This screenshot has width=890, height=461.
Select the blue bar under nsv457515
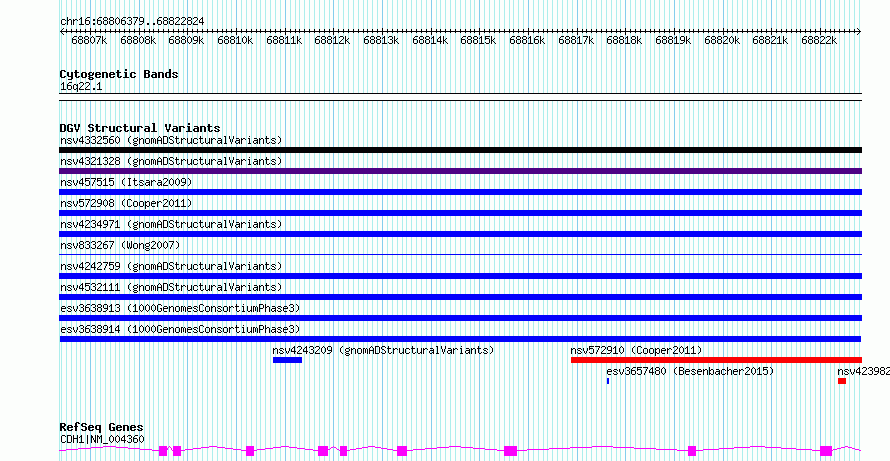coord(460,192)
